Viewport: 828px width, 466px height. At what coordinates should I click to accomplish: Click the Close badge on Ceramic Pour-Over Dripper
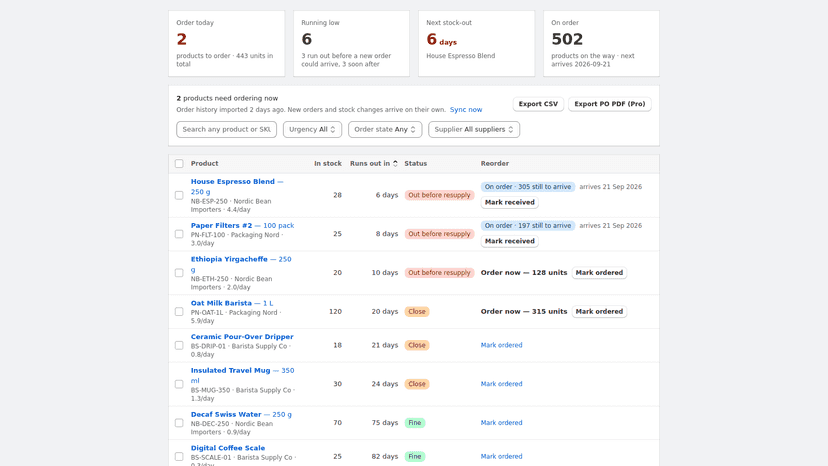(417, 345)
